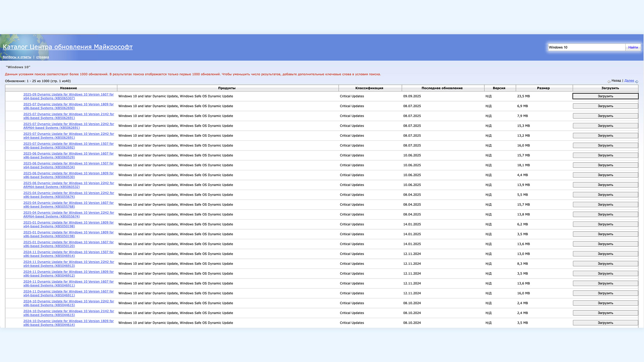Sort by Название column header
Image resolution: width=644 pixels, height=362 pixels.
click(68, 88)
